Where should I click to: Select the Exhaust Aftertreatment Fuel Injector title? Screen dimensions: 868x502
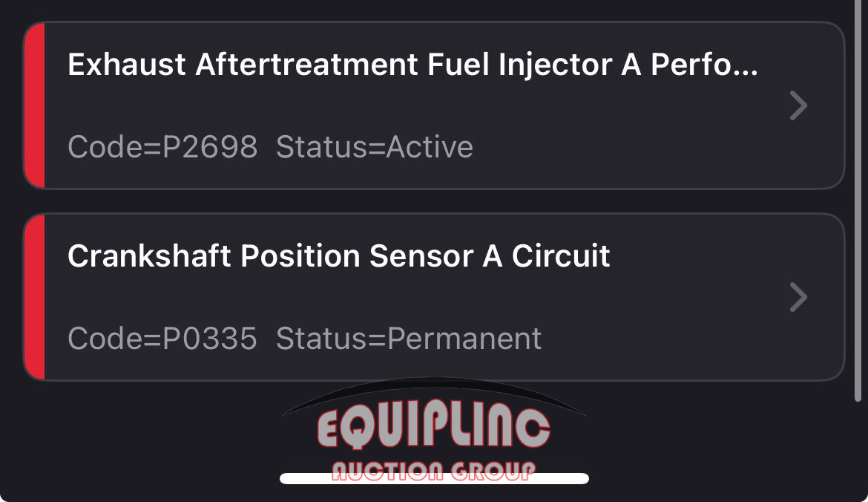[x=412, y=66]
